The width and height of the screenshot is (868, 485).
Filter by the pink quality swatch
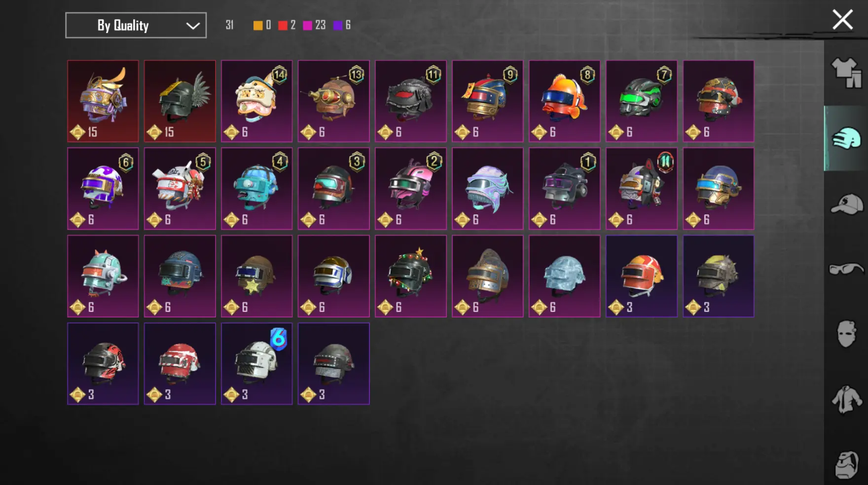click(307, 25)
